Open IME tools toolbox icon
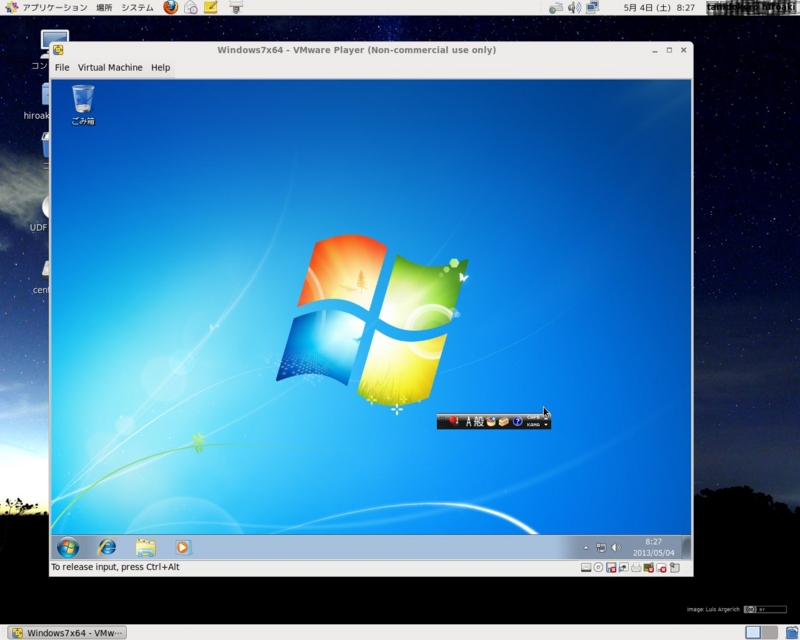 [504, 422]
